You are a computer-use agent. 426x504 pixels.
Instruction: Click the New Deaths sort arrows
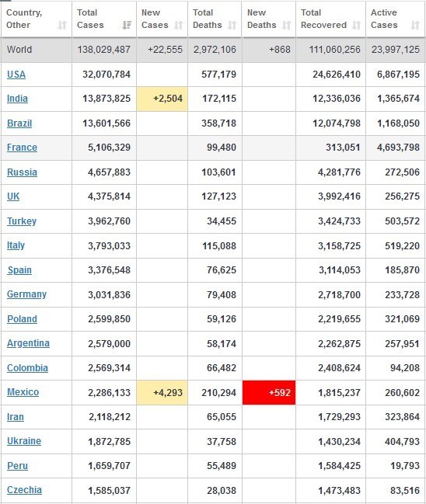point(286,25)
